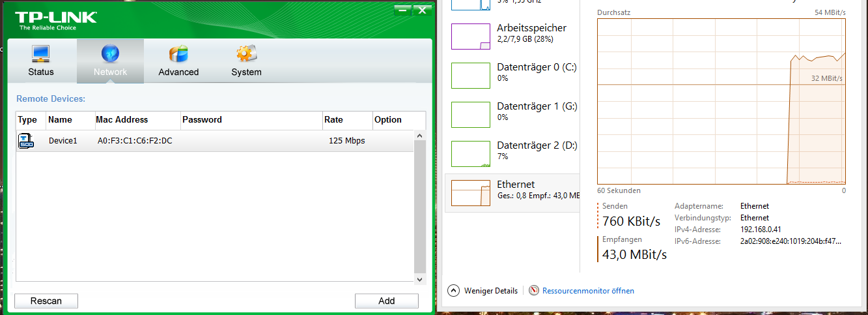868x315 pixels.
Task: Click IPv4 address 192.168.0.41
Action: 761,230
